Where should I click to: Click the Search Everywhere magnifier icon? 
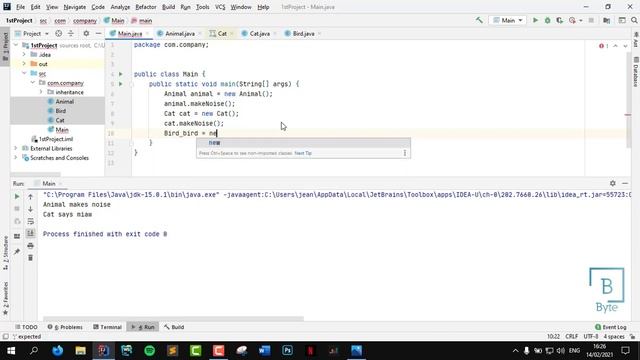click(634, 20)
